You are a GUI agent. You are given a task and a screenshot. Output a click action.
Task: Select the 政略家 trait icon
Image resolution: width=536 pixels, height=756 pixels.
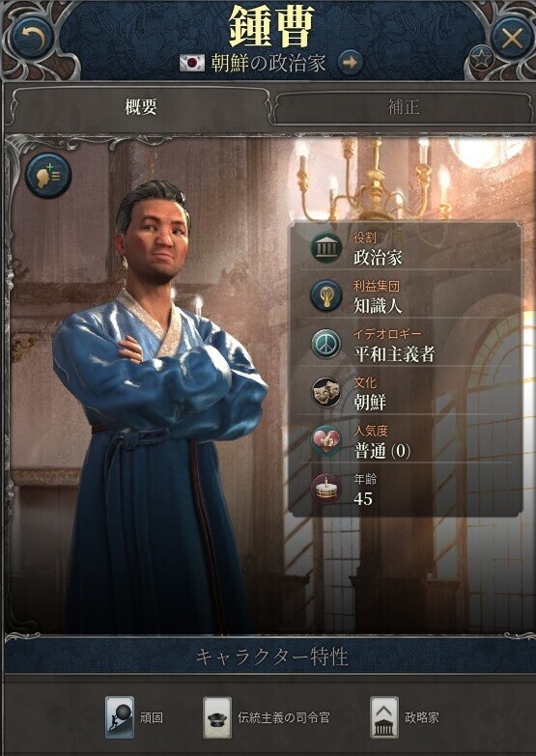[x=384, y=717]
